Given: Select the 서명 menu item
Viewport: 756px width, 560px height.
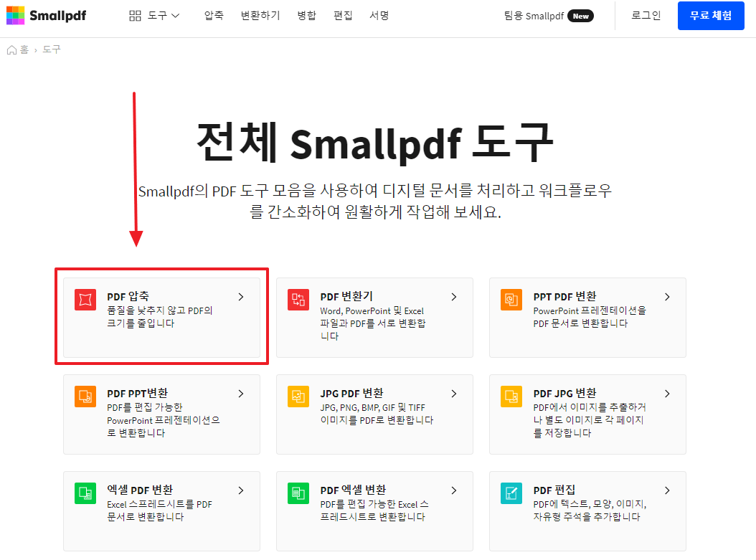Looking at the screenshot, I should tap(379, 16).
